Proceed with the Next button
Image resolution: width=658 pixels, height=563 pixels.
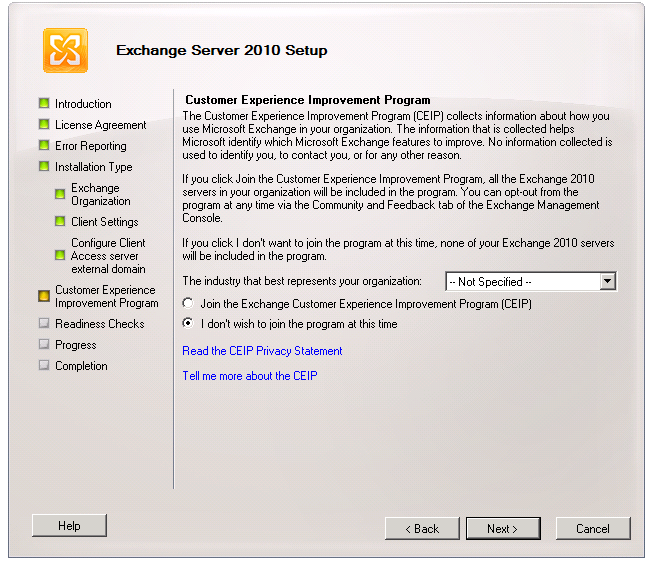pyautogui.click(x=503, y=529)
